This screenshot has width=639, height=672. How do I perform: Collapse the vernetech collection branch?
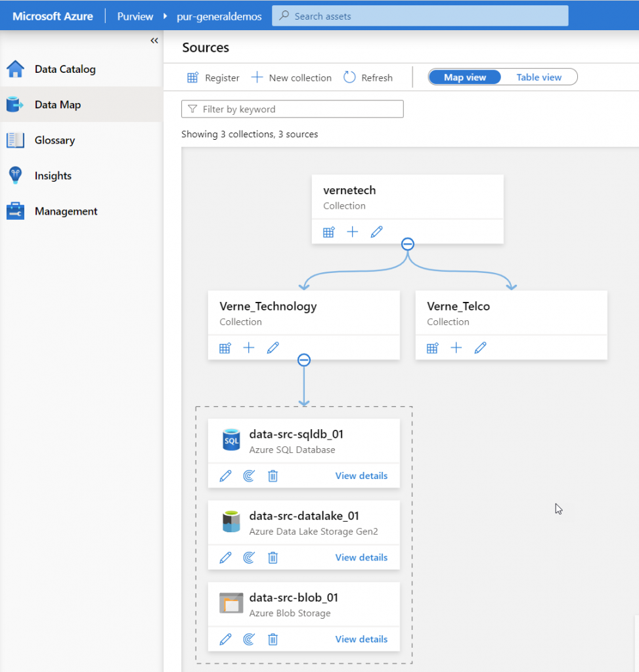(408, 243)
